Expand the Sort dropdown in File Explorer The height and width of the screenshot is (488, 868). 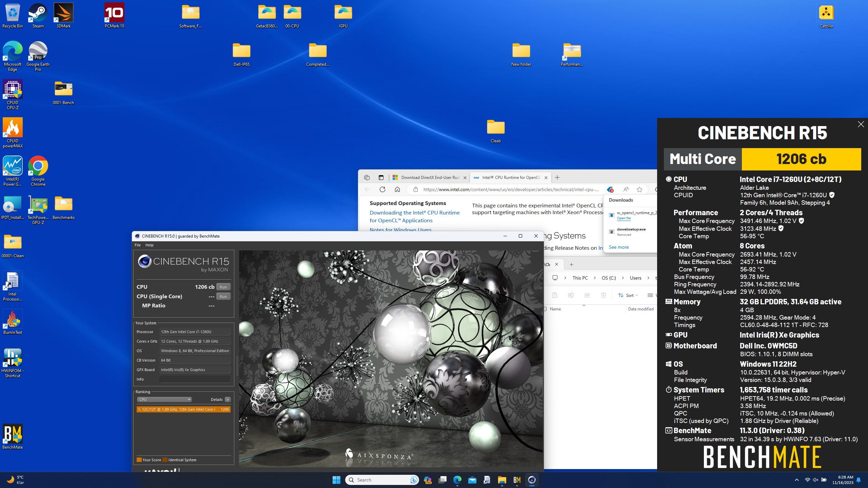click(628, 295)
